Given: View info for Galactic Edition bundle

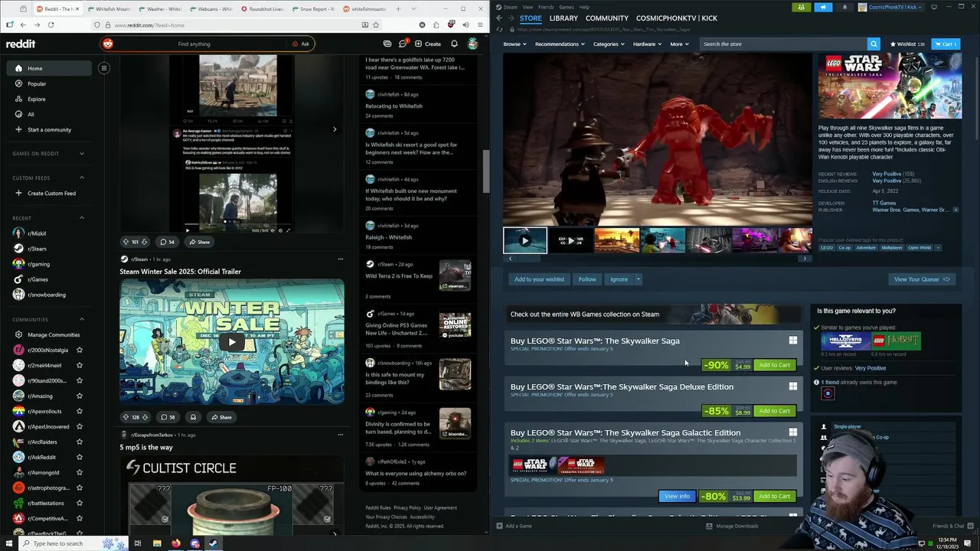Looking at the screenshot, I should tap(677, 496).
